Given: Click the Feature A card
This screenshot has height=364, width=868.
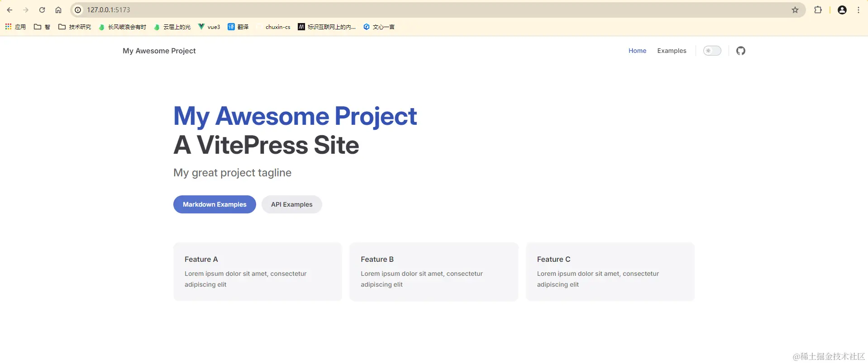Looking at the screenshot, I should pyautogui.click(x=258, y=272).
